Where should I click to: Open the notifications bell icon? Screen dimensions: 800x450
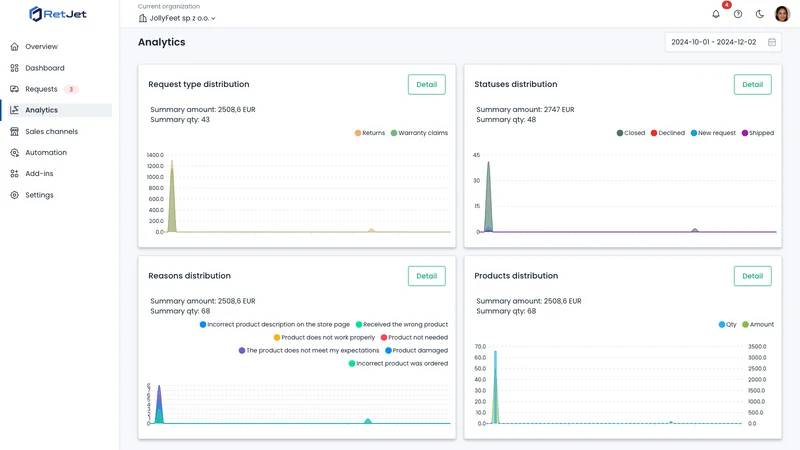pyautogui.click(x=716, y=14)
